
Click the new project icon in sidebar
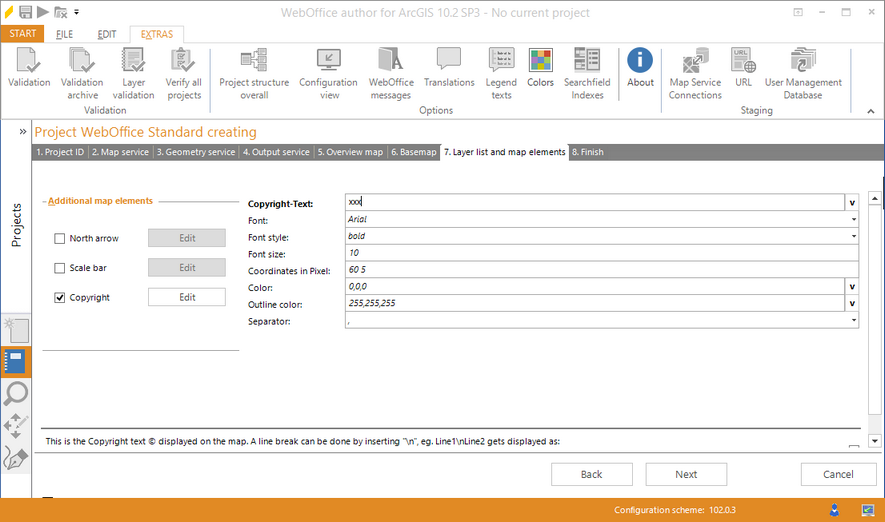[16, 331]
